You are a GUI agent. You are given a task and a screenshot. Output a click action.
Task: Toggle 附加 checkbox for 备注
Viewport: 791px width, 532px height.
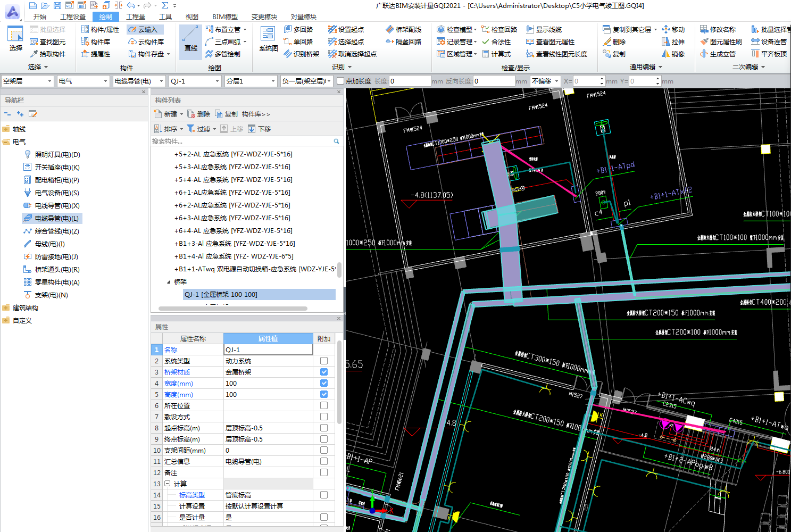pyautogui.click(x=324, y=472)
